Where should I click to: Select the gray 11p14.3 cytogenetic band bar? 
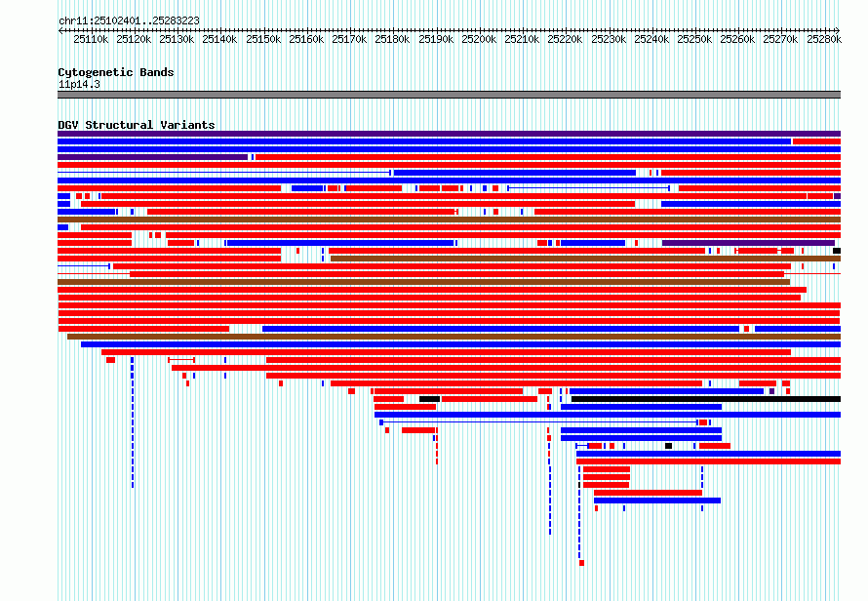(449, 95)
